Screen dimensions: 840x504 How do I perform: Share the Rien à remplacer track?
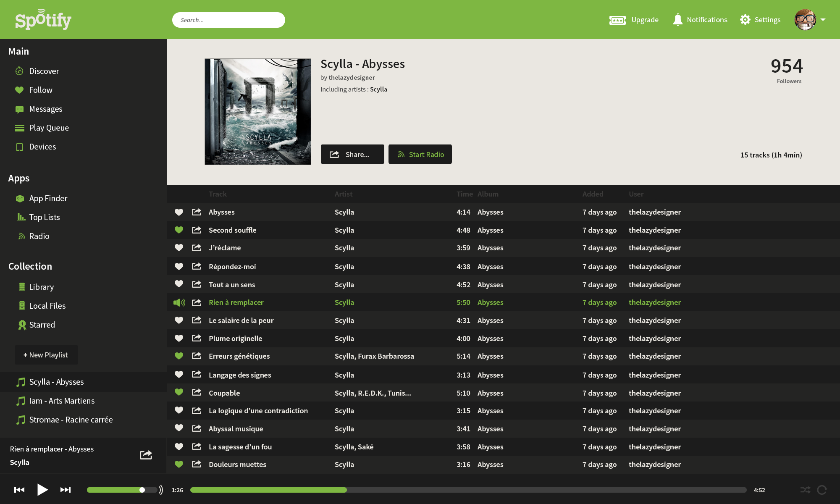coord(197,302)
